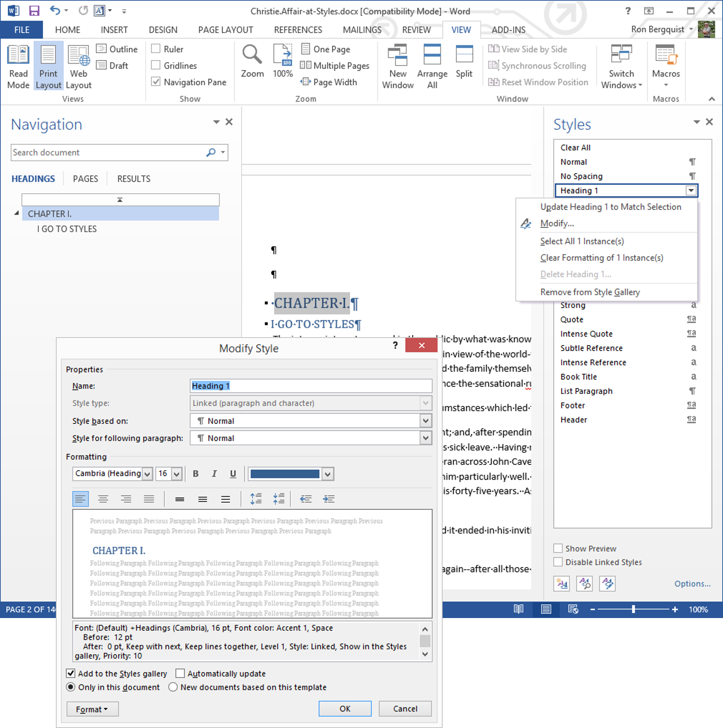Image resolution: width=723 pixels, height=728 pixels.
Task: Enable the Ruler checkbox
Action: pos(156,49)
